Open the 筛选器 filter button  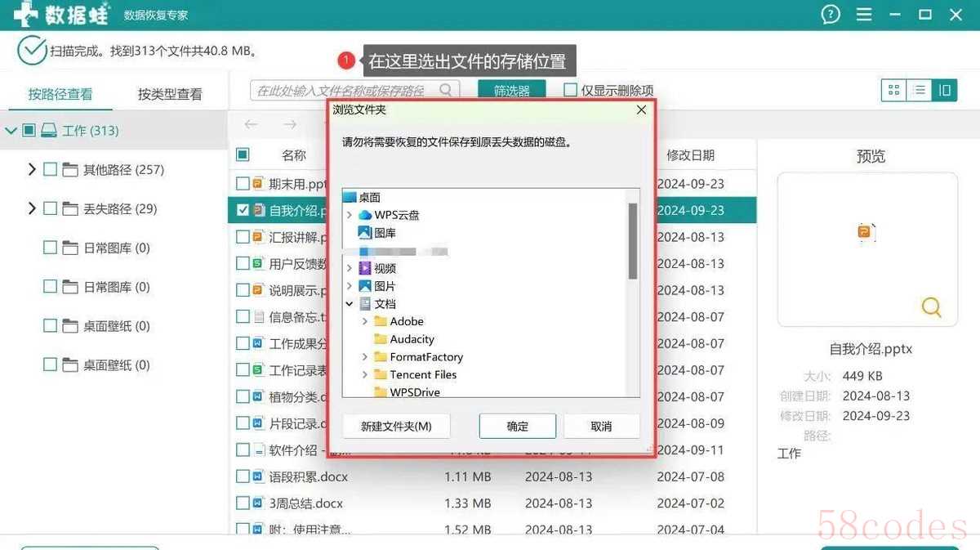(512, 90)
